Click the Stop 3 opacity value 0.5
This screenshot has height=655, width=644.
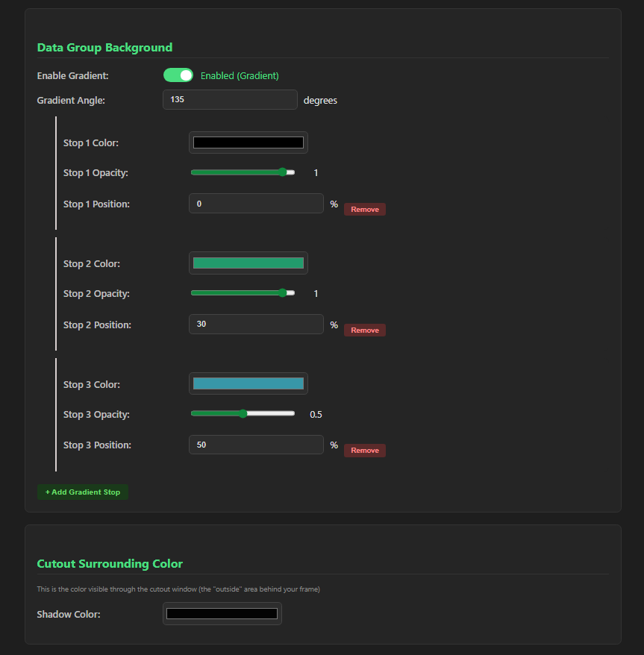click(x=316, y=414)
